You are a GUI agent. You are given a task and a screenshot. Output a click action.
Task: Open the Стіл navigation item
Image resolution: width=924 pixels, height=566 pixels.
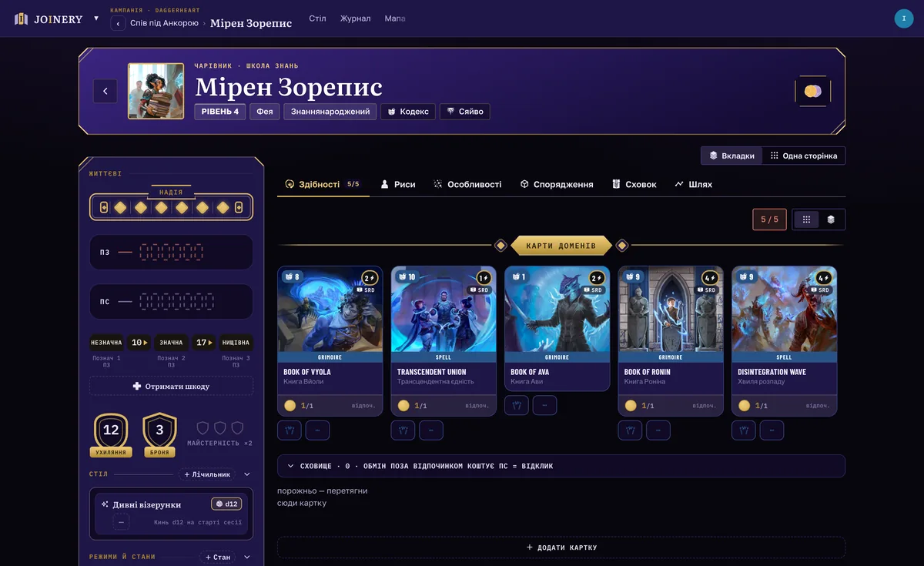tap(317, 18)
